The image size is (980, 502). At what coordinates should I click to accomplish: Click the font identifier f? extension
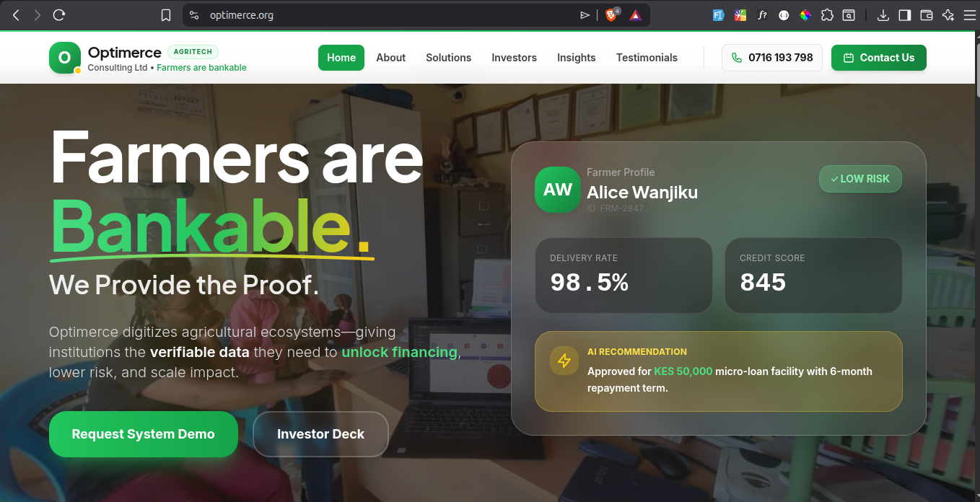click(x=762, y=15)
